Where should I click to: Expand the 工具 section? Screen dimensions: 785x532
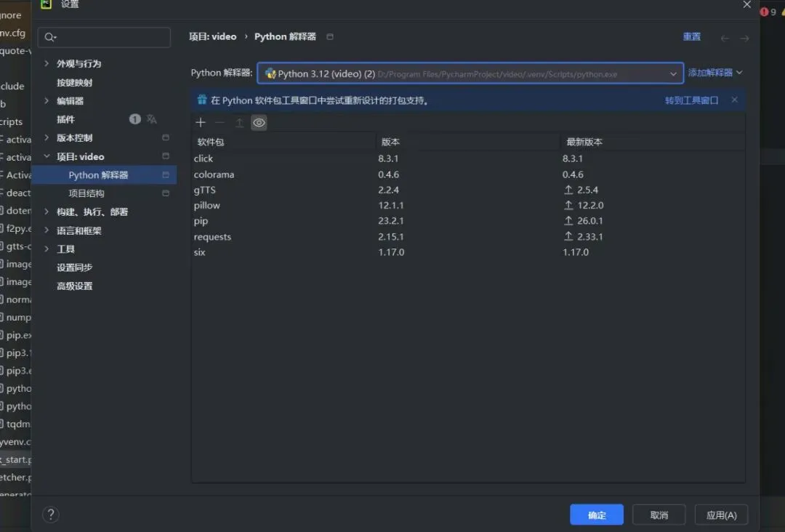[47, 249]
